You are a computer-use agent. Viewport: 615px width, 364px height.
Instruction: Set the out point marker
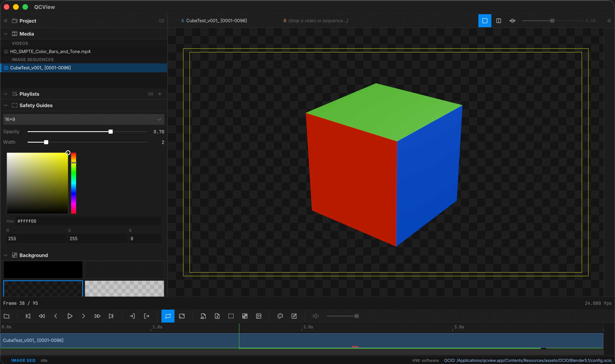click(146, 316)
